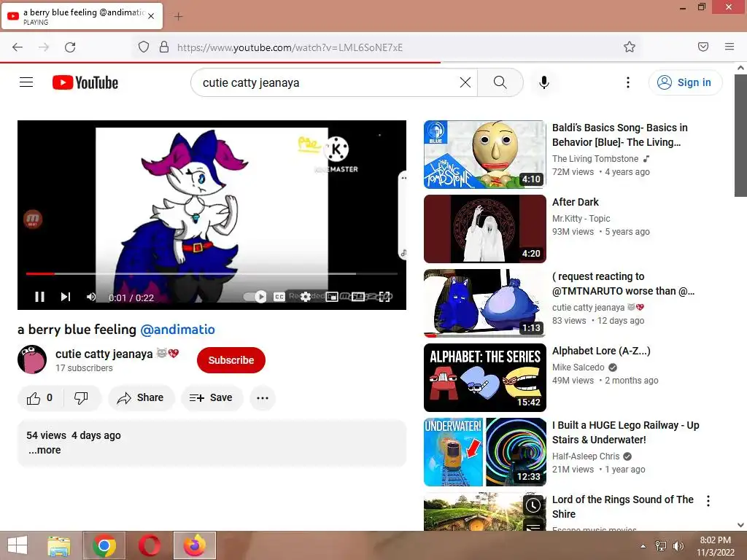Open more actions menu beside Save

[x=263, y=397]
